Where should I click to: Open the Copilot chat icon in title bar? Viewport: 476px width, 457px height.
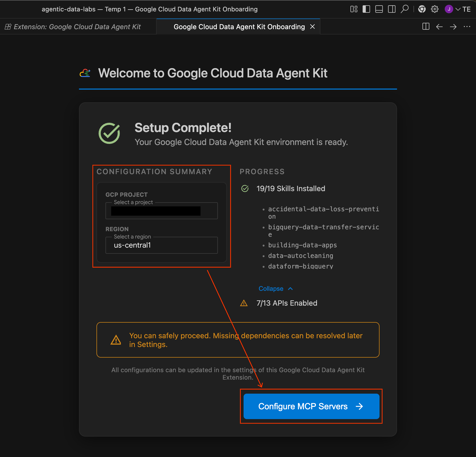coord(422,9)
